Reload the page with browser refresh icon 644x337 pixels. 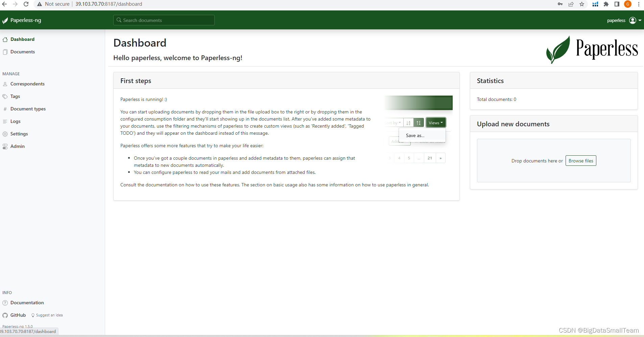[x=26, y=4]
